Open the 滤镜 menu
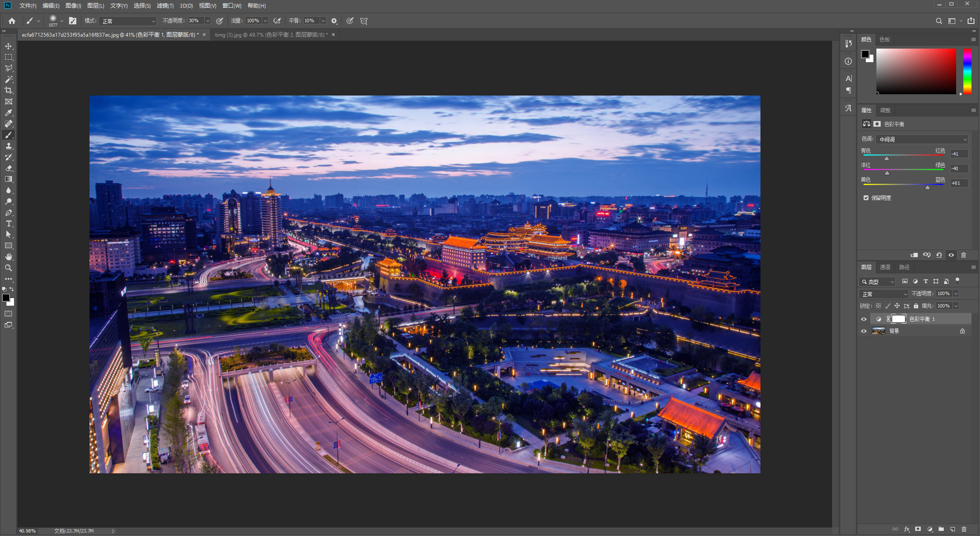 click(165, 6)
